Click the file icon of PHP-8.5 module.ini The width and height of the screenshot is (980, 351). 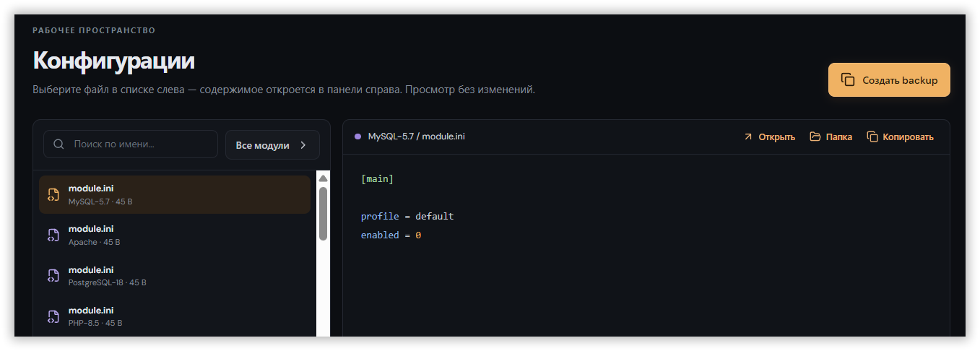click(53, 316)
